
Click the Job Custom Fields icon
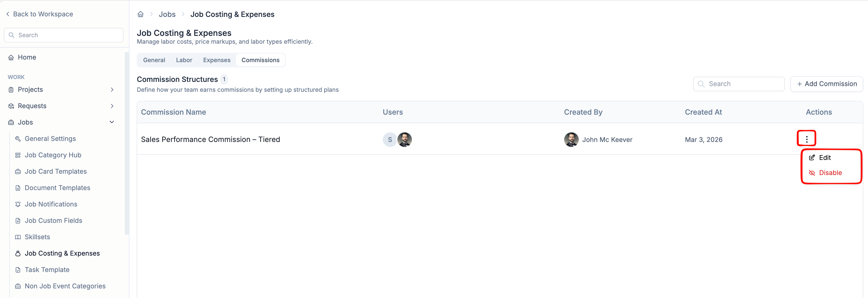pos(18,221)
